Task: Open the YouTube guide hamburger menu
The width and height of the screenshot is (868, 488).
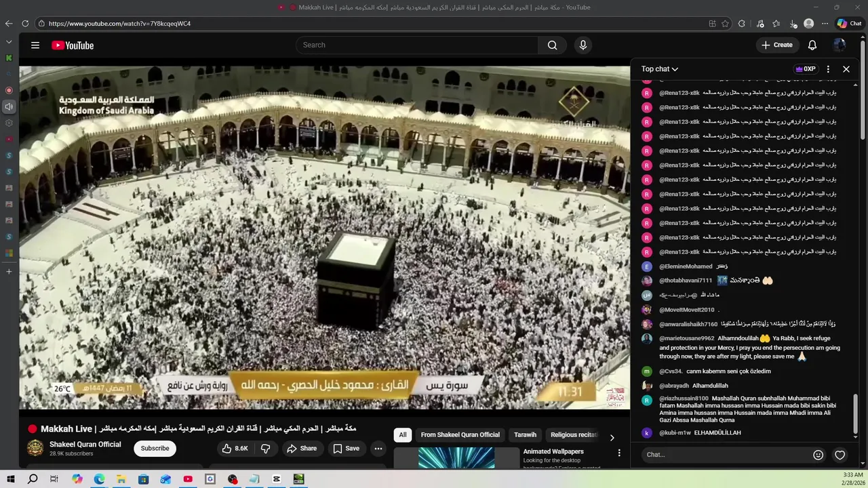Action: tap(35, 45)
